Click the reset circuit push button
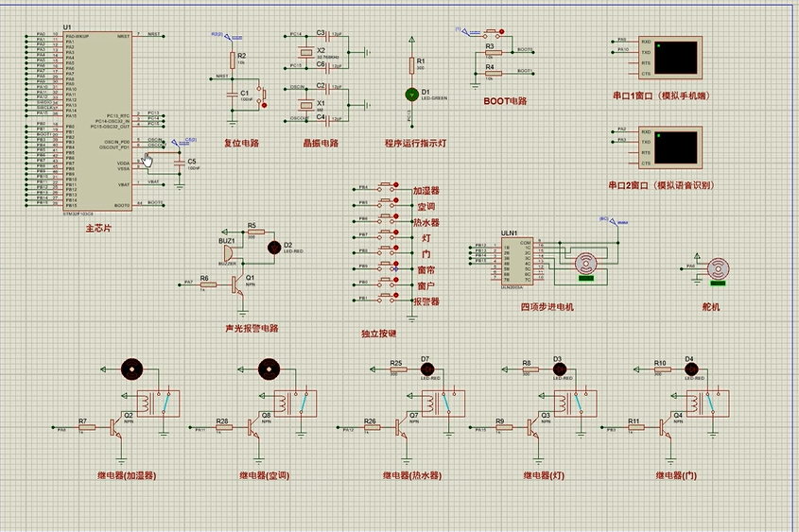The image size is (799, 532). tap(261, 94)
